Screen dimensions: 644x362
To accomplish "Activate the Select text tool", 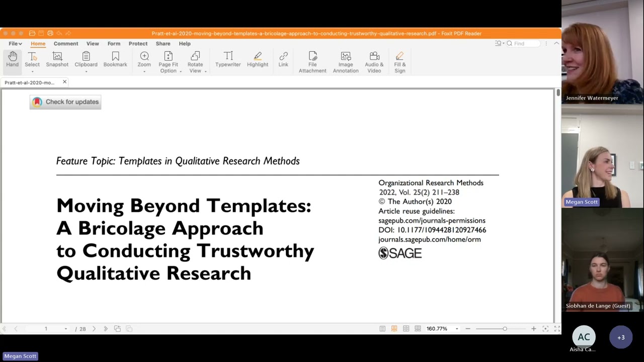I will pos(32,59).
